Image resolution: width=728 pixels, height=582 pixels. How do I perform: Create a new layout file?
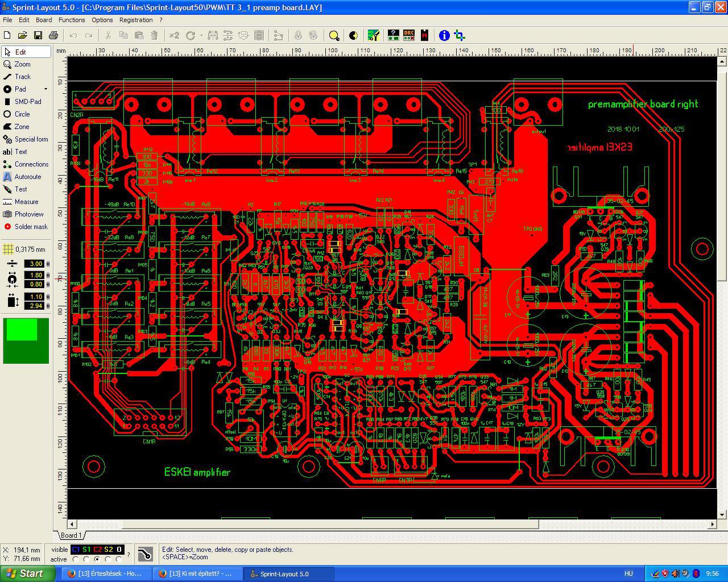(x=7, y=35)
